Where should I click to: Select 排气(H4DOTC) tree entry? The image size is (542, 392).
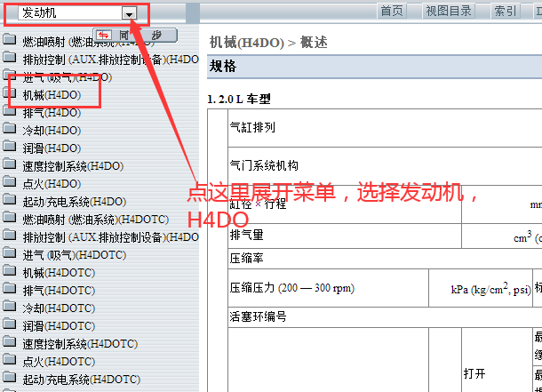60,291
